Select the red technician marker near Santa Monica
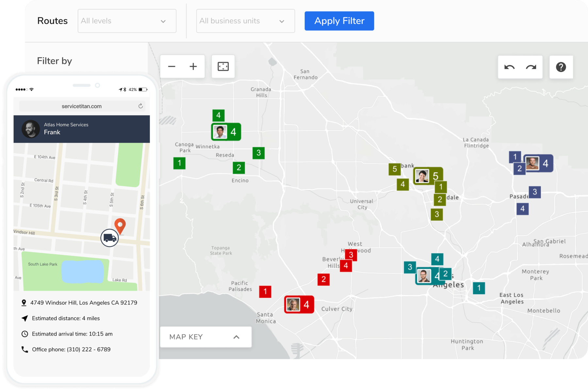The height and width of the screenshot is (390, 588). (x=299, y=304)
